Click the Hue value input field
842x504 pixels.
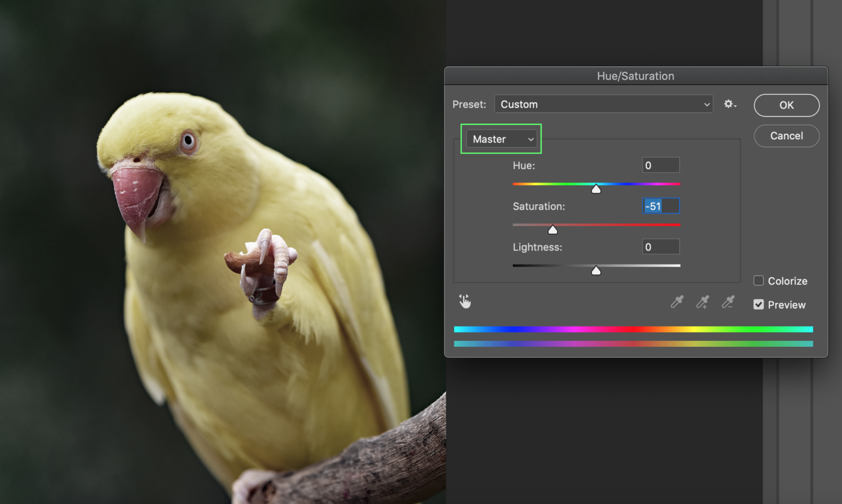point(661,165)
